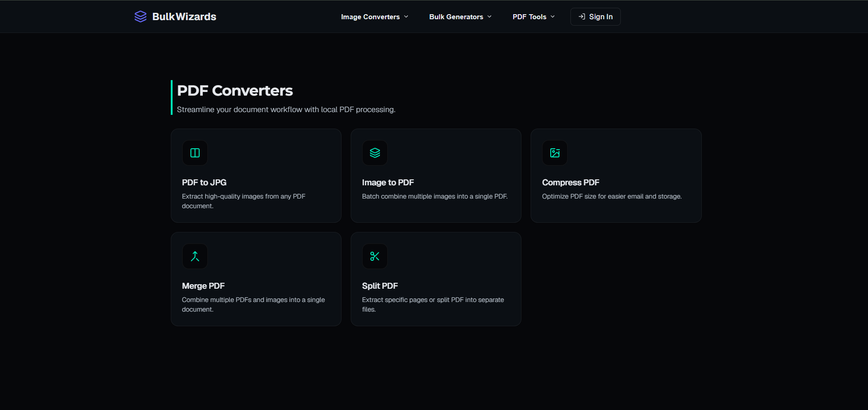Click the PDF to JPG columns icon
Viewport: 868px width, 410px height.
pos(195,153)
